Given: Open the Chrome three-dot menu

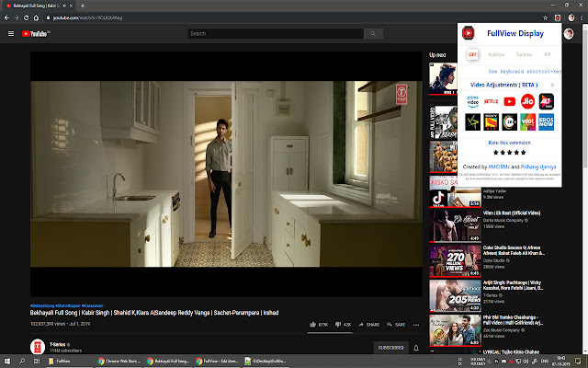Looking at the screenshot, I should [582, 17].
